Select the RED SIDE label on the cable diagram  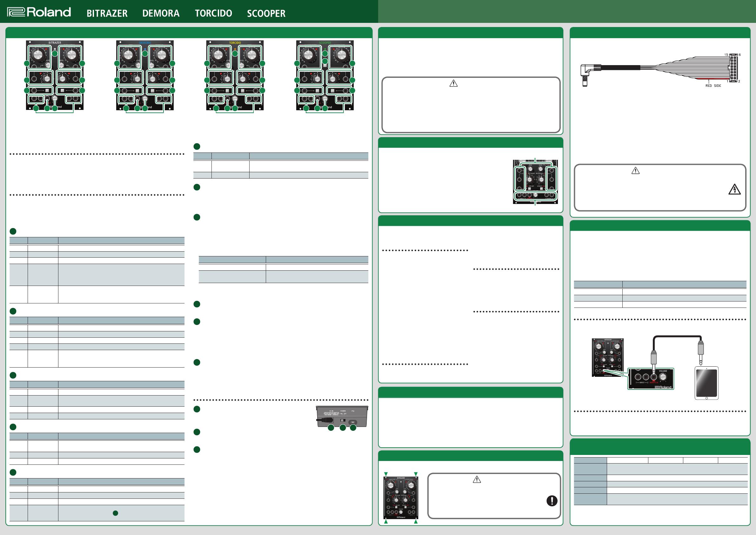(x=713, y=86)
